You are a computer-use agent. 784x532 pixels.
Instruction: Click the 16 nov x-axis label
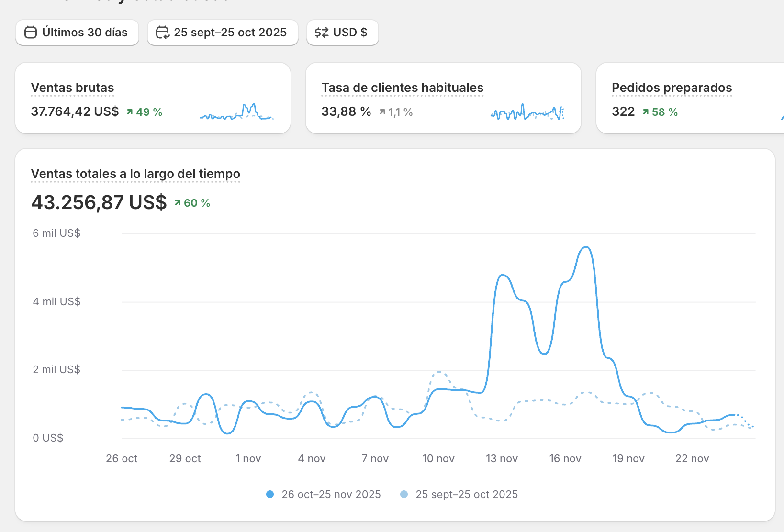pos(565,458)
